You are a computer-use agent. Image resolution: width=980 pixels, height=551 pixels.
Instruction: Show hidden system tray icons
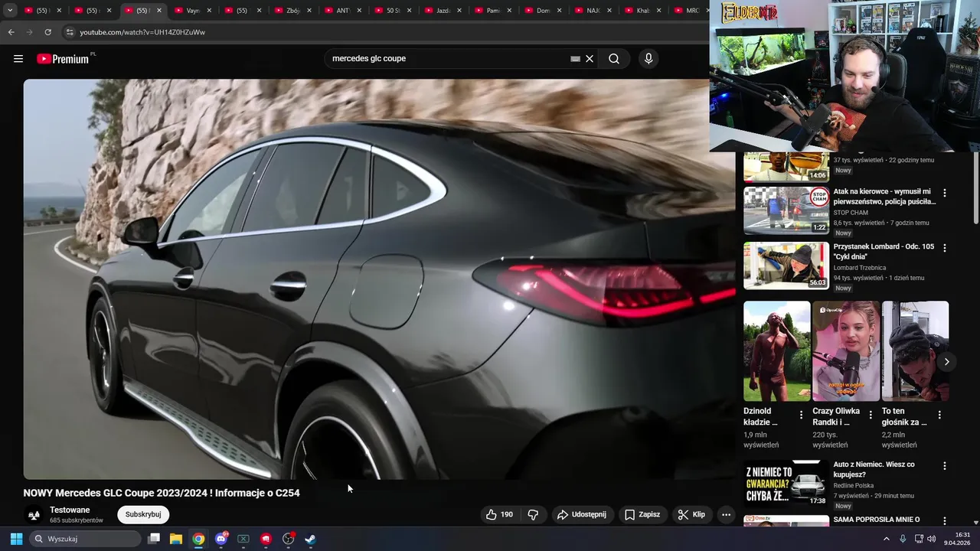887,539
